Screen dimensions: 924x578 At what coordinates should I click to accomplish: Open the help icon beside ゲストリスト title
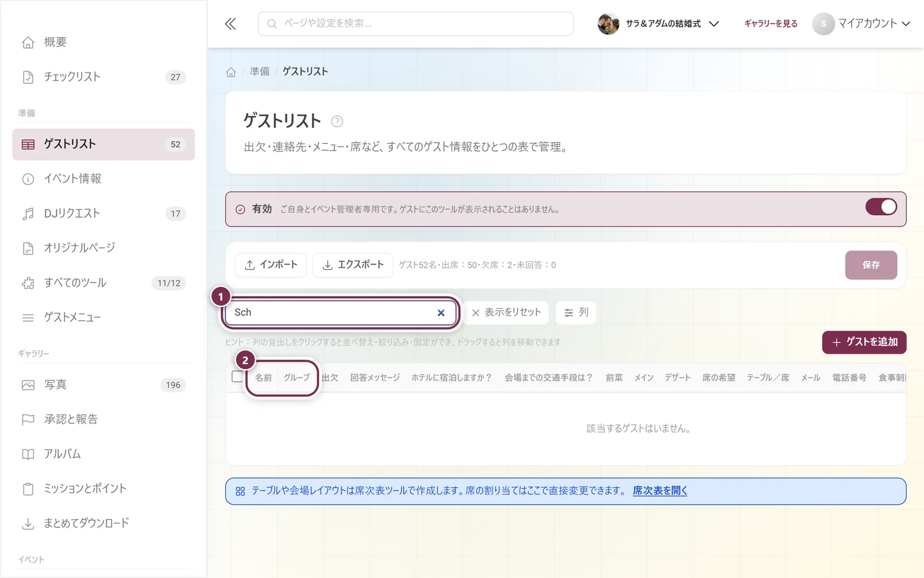(x=337, y=121)
